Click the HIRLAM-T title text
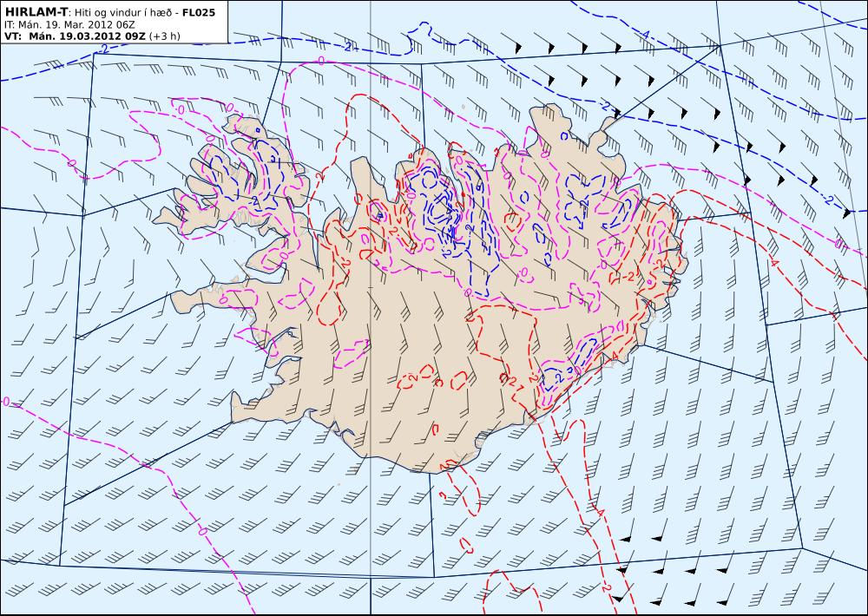 [x=36, y=12]
